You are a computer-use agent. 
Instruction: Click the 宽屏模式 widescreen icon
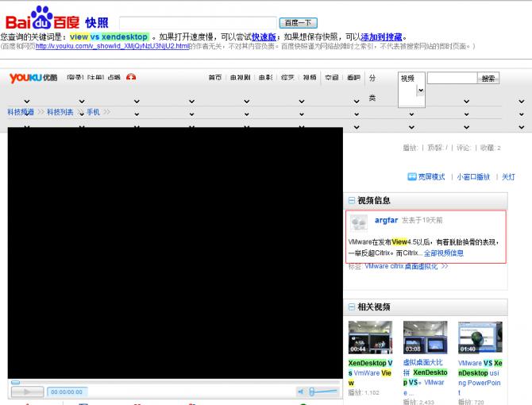click(x=411, y=177)
